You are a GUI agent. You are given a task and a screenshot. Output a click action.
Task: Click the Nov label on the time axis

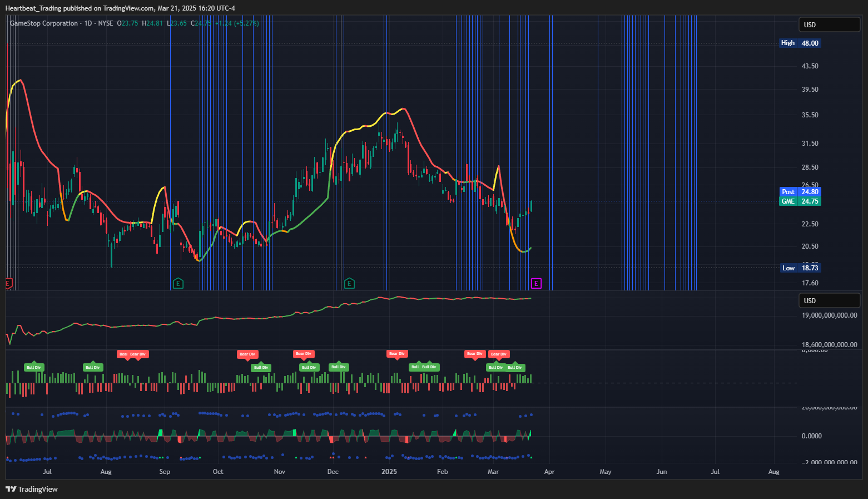pyautogui.click(x=280, y=472)
